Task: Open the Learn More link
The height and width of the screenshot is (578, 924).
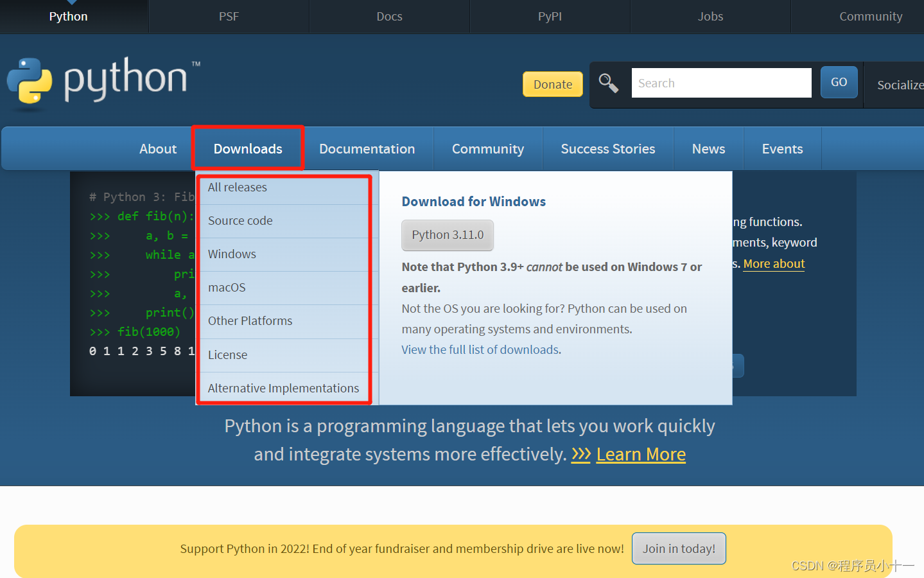Action: pos(641,455)
